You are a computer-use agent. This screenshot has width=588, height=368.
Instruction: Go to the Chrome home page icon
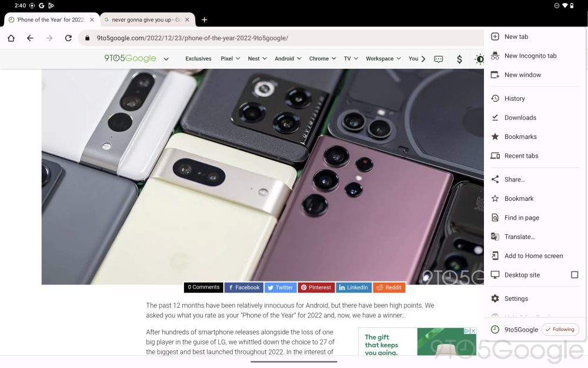[11, 38]
